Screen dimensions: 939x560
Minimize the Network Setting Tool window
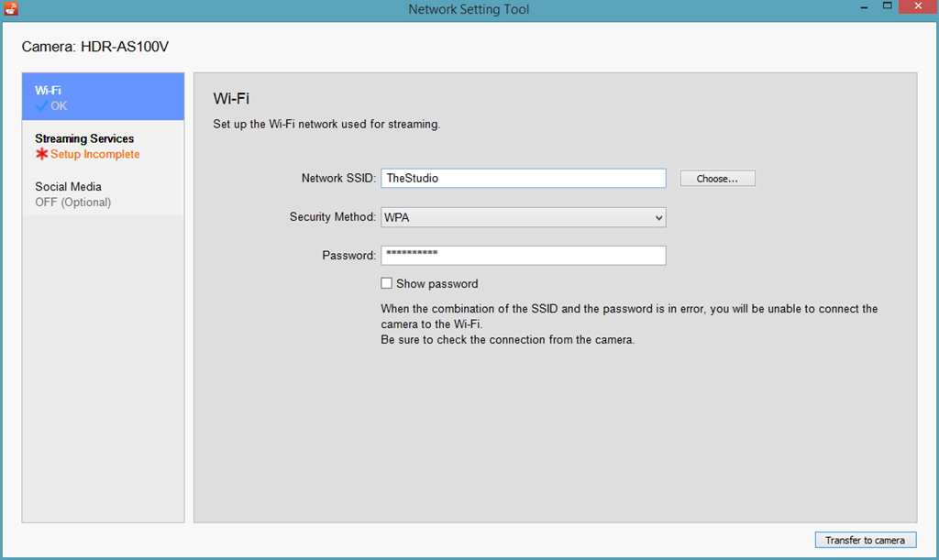coord(864,7)
